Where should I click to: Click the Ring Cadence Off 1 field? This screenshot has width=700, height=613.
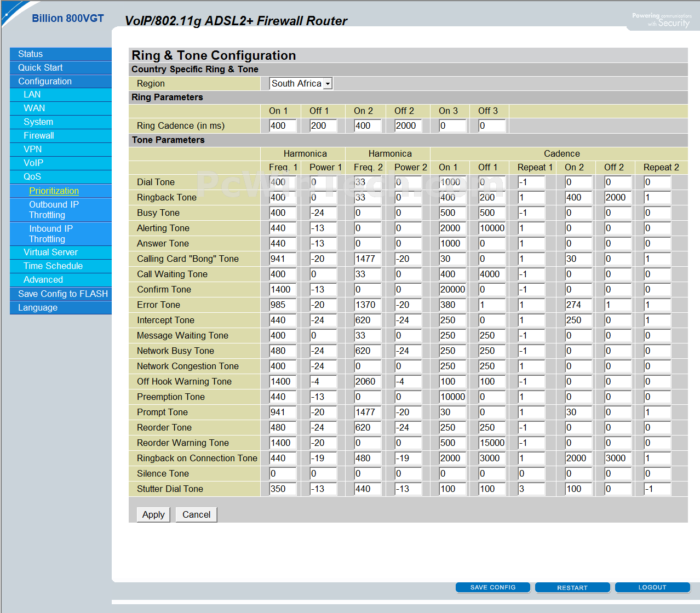[323, 125]
